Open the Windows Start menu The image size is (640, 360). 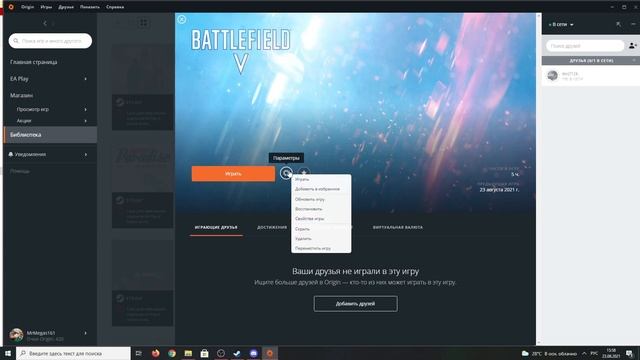8,353
